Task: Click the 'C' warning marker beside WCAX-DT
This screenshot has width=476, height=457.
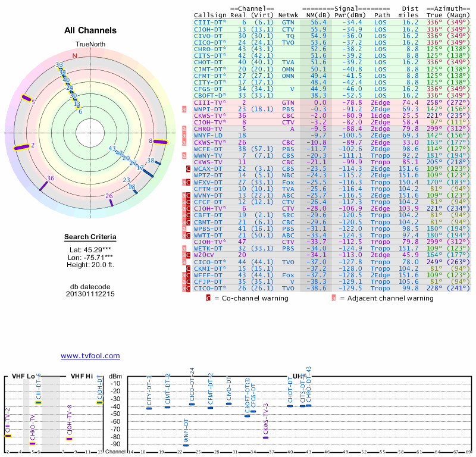Action: [188, 169]
